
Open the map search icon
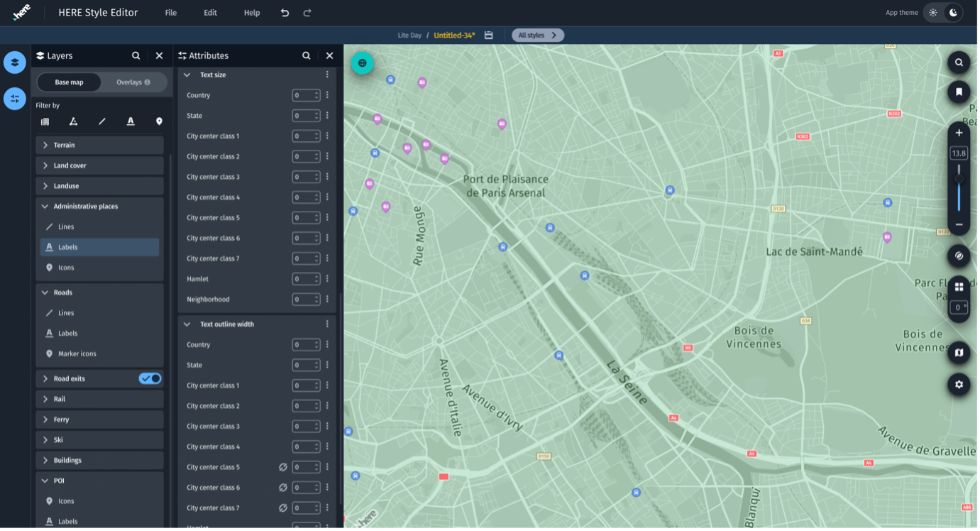(x=959, y=62)
